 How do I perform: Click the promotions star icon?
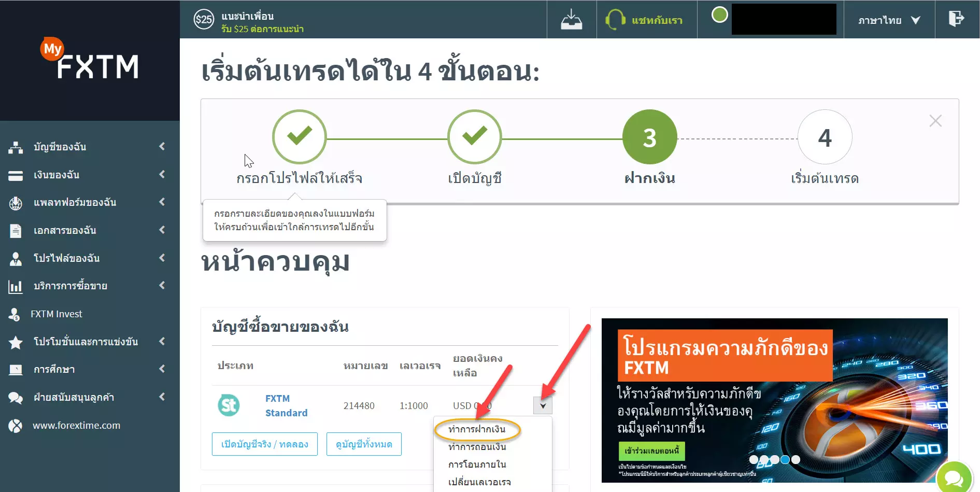point(16,342)
